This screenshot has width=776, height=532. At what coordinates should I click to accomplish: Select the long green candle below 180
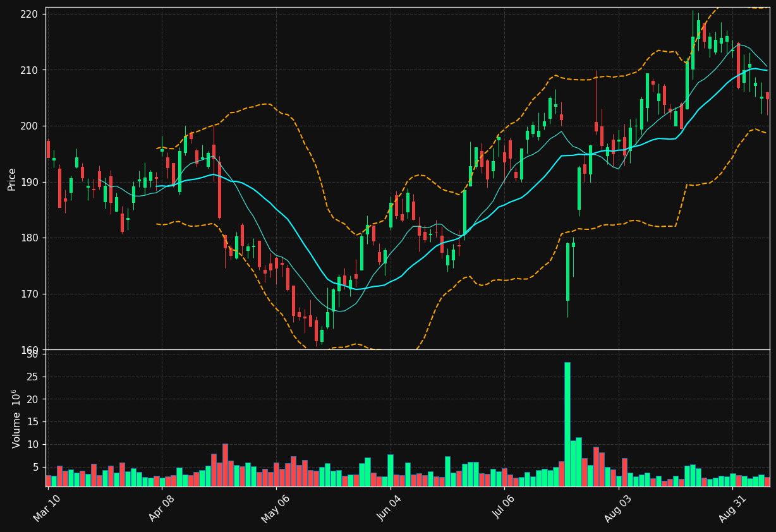567,272
